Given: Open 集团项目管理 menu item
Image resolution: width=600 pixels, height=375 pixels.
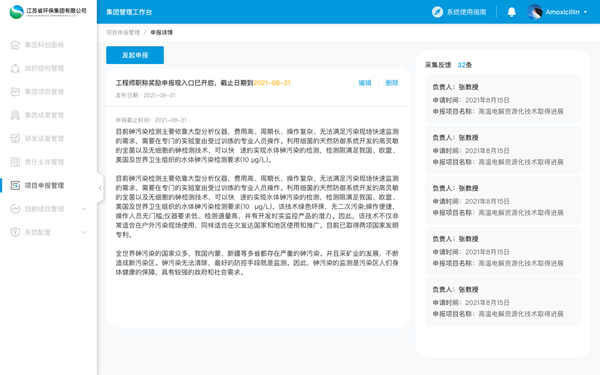Looking at the screenshot, I should [44, 92].
